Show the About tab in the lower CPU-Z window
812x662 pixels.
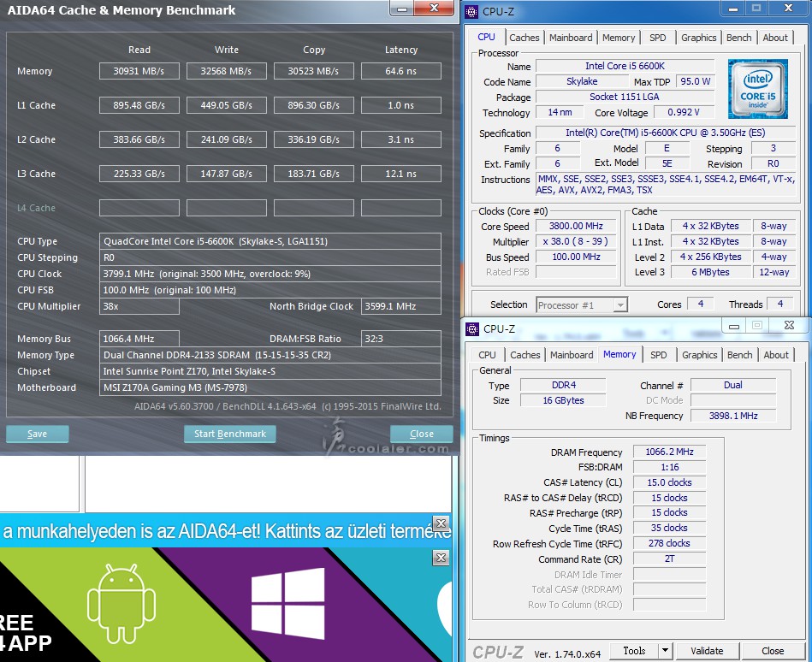776,355
